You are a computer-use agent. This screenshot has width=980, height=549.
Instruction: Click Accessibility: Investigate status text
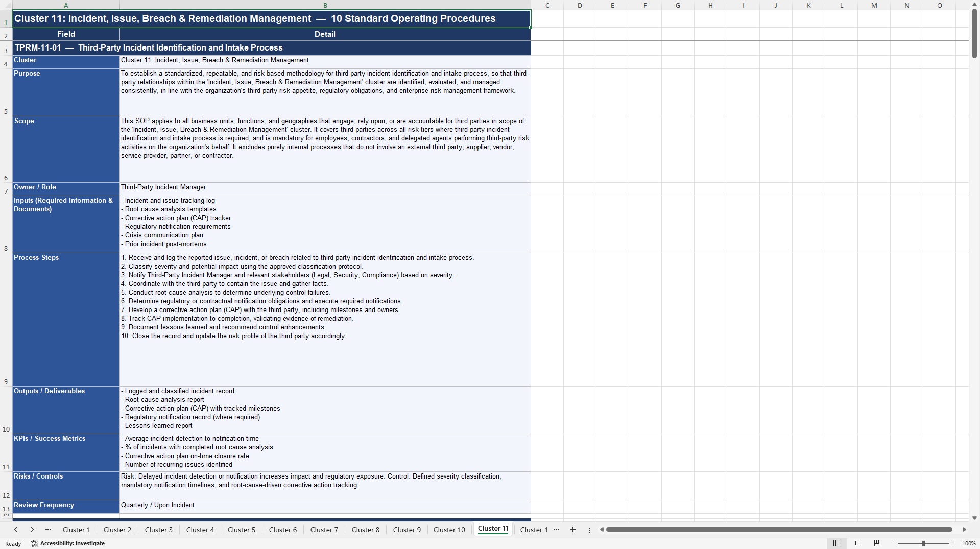pyautogui.click(x=73, y=543)
